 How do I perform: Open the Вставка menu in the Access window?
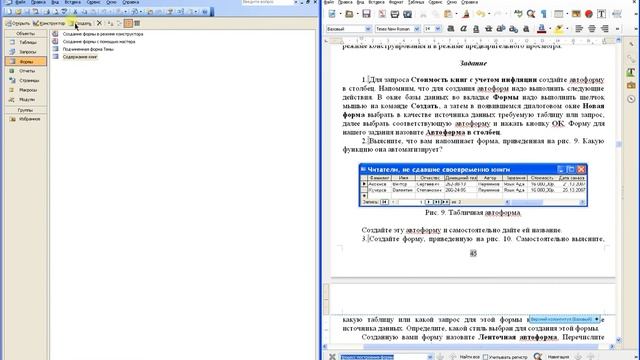(x=73, y=2)
